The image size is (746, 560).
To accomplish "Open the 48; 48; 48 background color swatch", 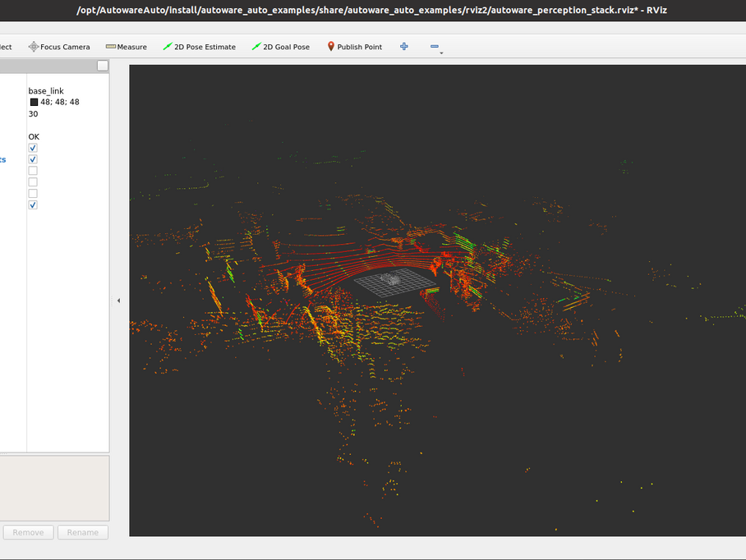I will 34,102.
